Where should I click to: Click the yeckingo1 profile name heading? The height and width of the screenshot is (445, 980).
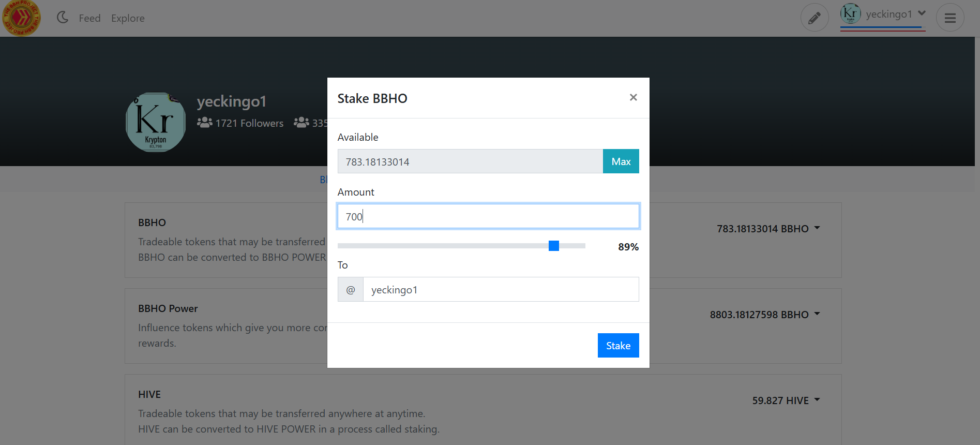231,101
